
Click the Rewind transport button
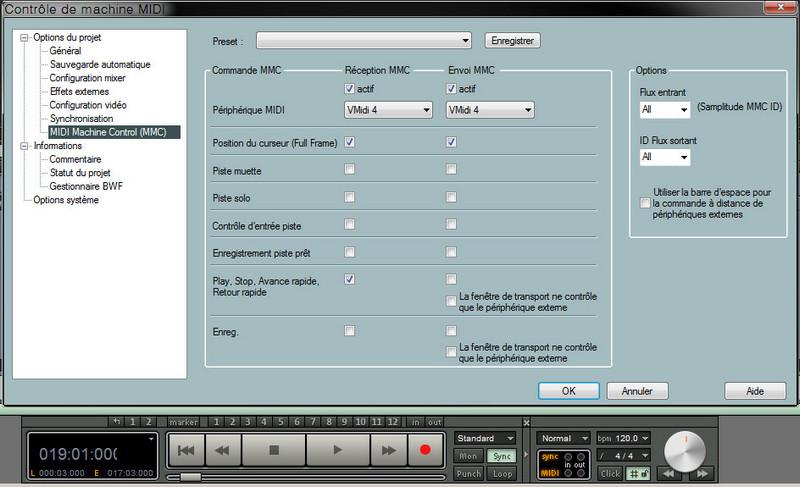pos(221,451)
